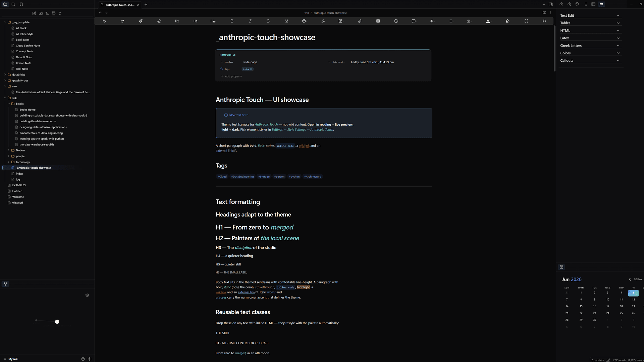The image size is (644, 362).
Task: Insert a table using the toolbar grid icon
Action: tap(378, 21)
